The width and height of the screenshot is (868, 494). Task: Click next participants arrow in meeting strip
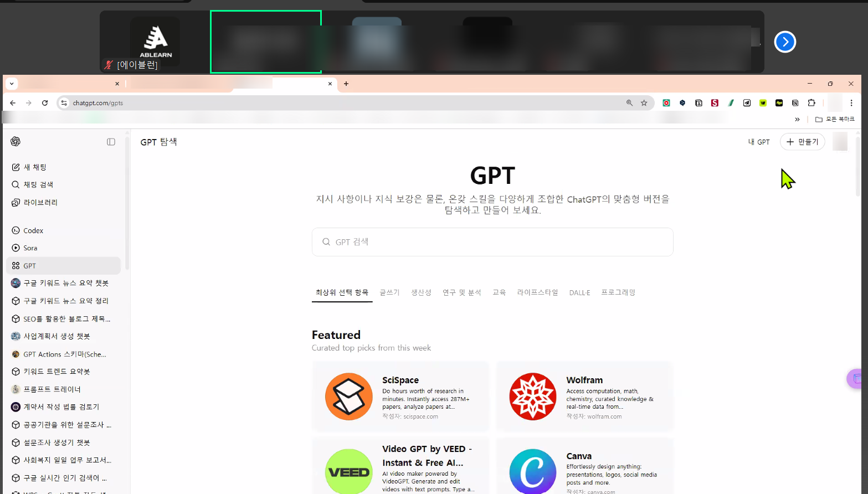[x=785, y=42]
